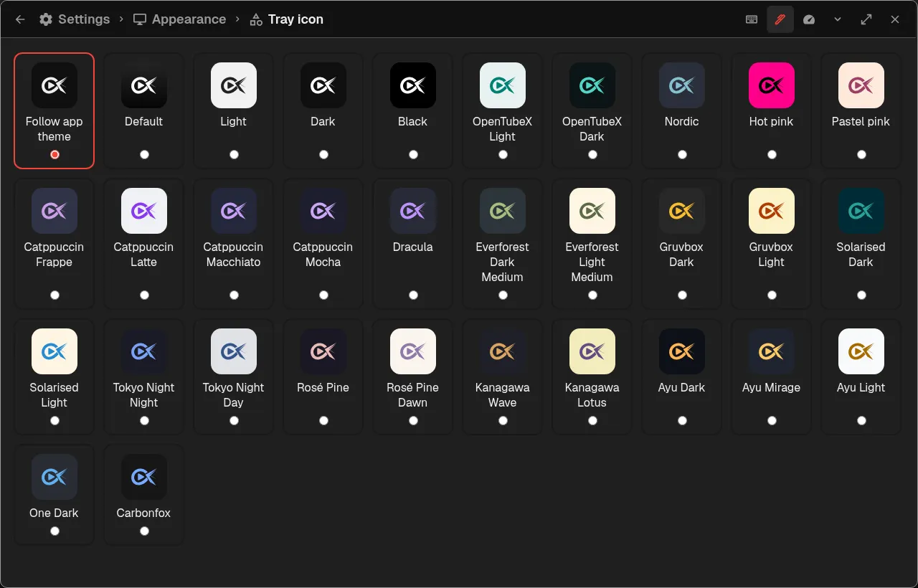Viewport: 918px width, 588px height.
Task: Click the Rosé Pine Dawn label
Action: pyautogui.click(x=413, y=395)
